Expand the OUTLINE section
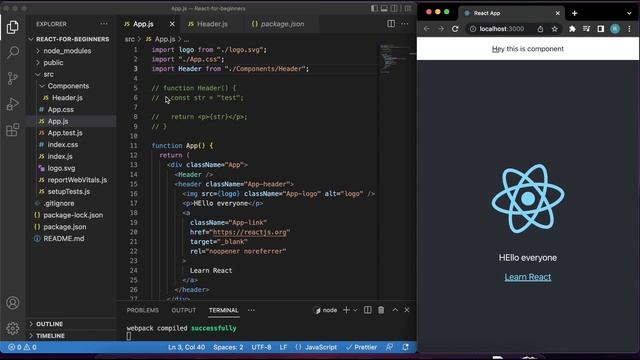This screenshot has width=640, height=360. [x=71, y=324]
